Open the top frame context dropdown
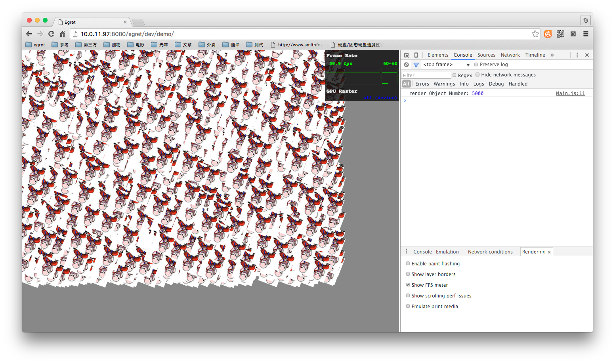This screenshot has width=615, height=364. click(x=446, y=65)
